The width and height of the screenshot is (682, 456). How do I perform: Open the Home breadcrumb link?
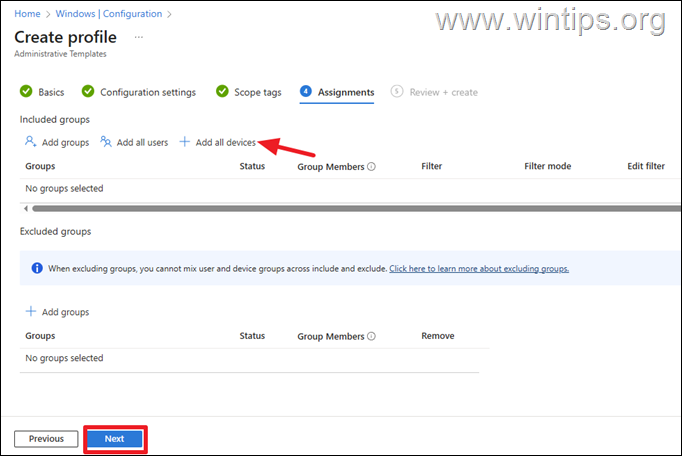point(27,14)
